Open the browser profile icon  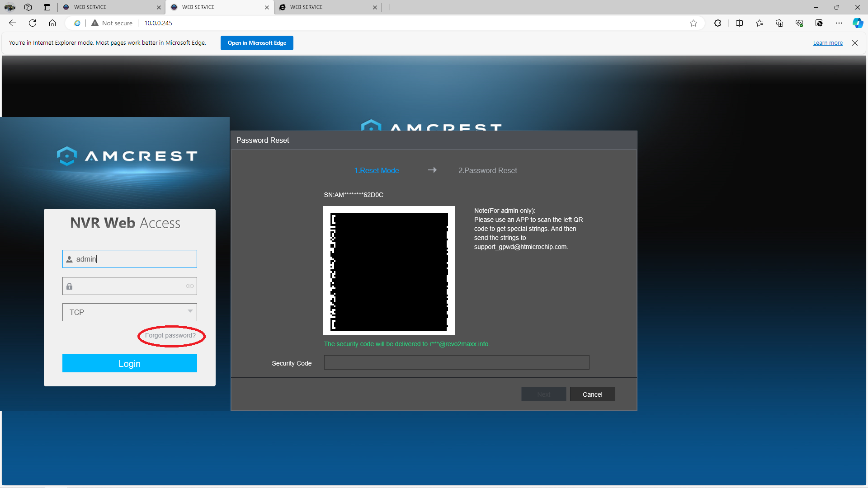click(9, 7)
